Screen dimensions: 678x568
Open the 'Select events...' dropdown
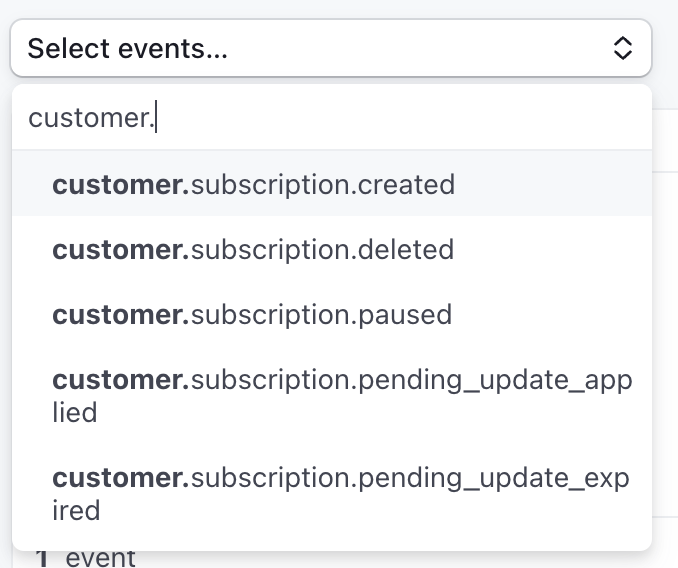[x=330, y=48]
